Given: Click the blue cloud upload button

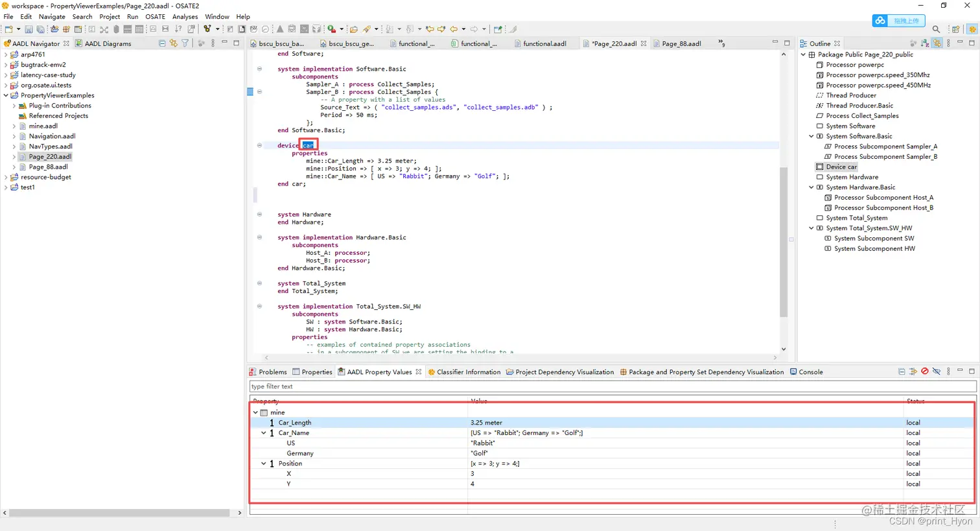Looking at the screenshot, I should 899,21.
